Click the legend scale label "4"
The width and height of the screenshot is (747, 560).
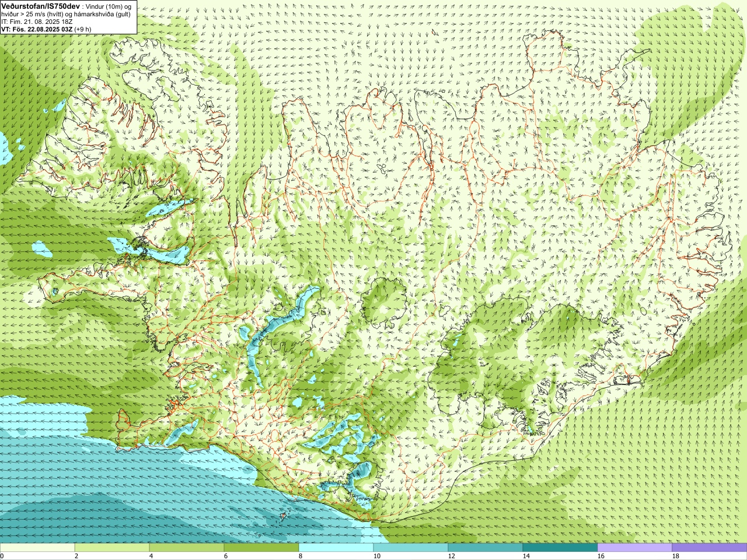151,556
